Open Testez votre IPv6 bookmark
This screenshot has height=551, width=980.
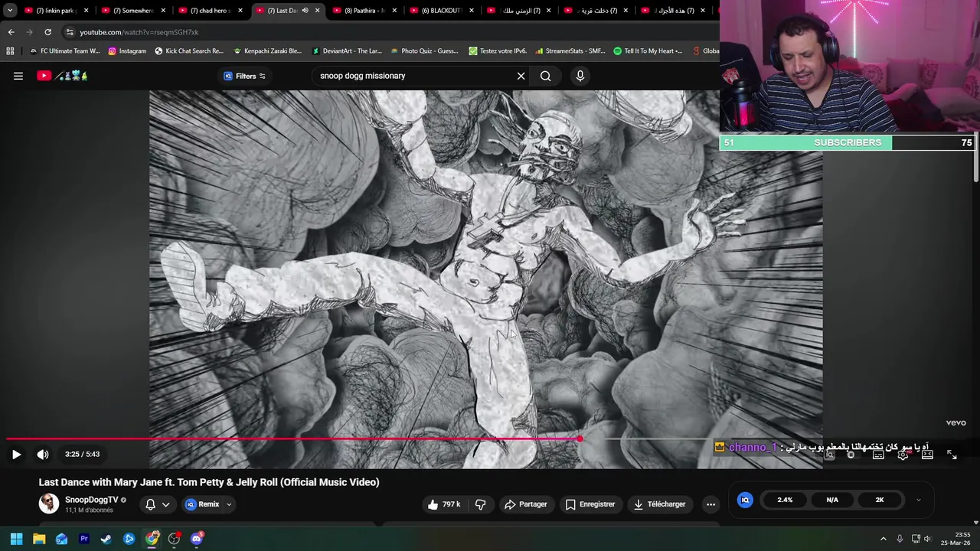point(498,51)
